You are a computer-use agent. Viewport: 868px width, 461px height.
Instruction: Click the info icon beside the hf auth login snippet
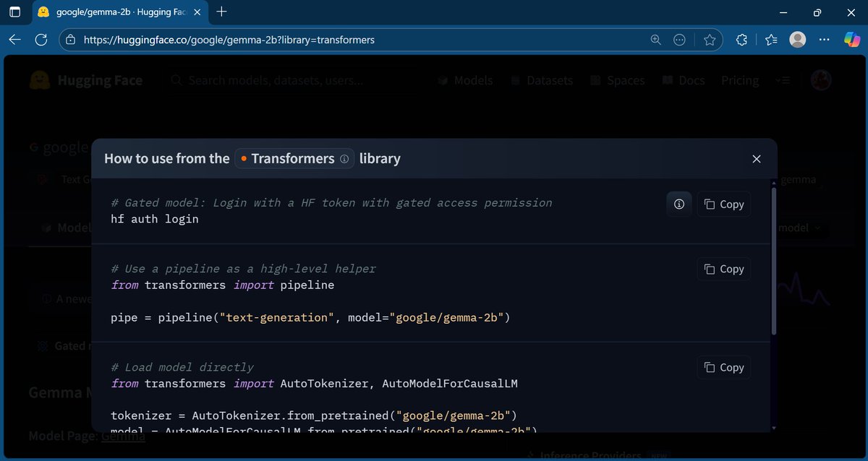click(678, 204)
